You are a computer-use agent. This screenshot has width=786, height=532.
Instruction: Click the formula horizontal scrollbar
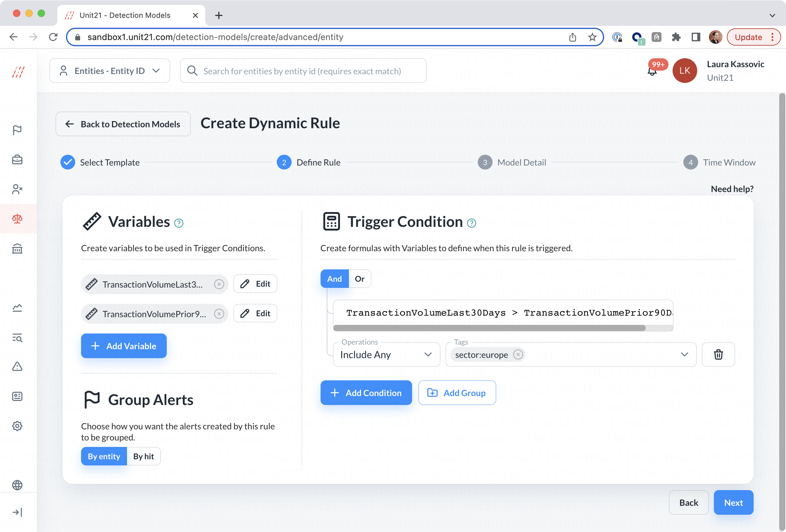(x=489, y=328)
